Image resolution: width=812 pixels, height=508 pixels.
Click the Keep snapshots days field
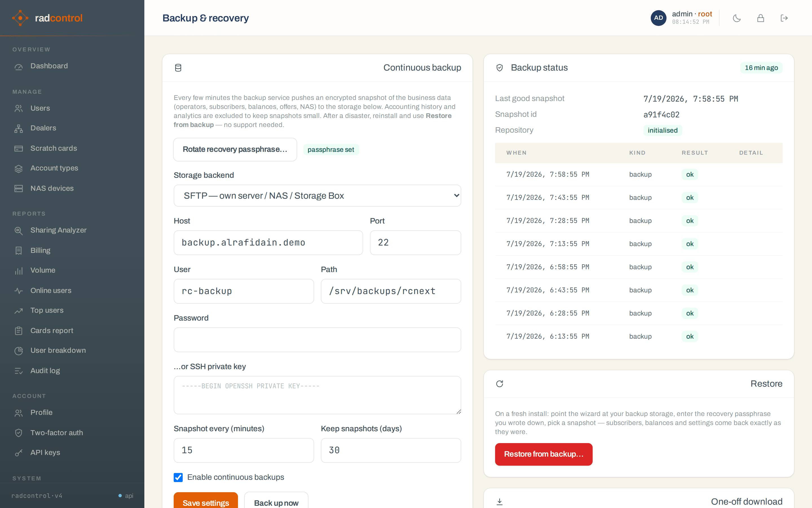click(391, 450)
